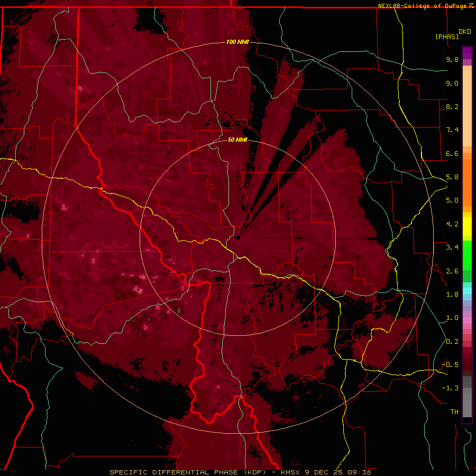Select the 0.2 scale value label
The image size is (476, 476).
(452, 342)
